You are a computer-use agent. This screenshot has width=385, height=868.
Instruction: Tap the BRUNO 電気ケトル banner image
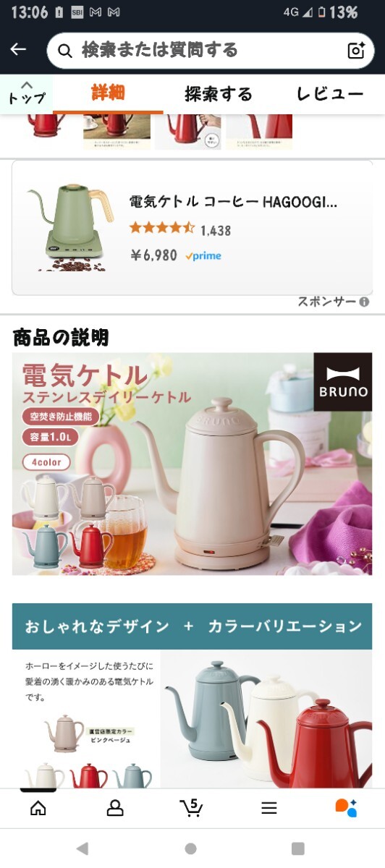click(x=192, y=464)
